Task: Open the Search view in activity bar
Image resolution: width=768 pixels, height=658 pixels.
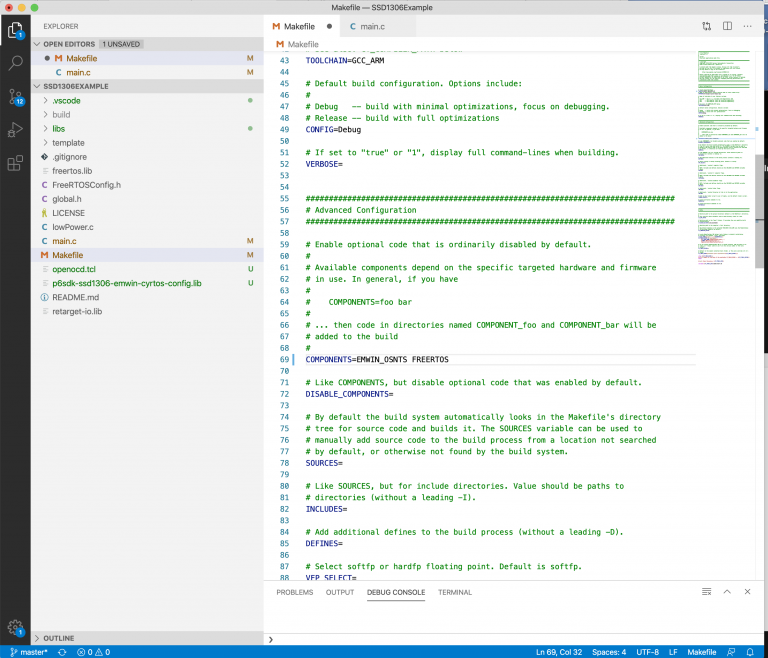Action: coord(15,63)
